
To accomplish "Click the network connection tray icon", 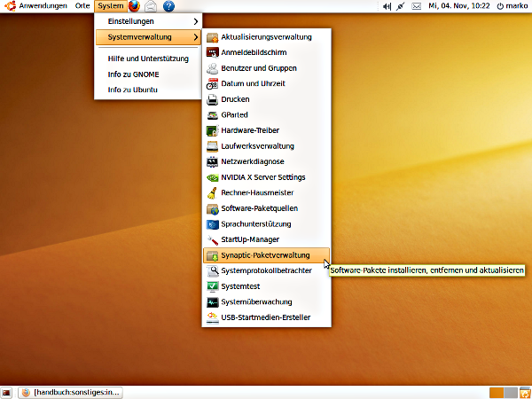I will (x=401, y=6).
